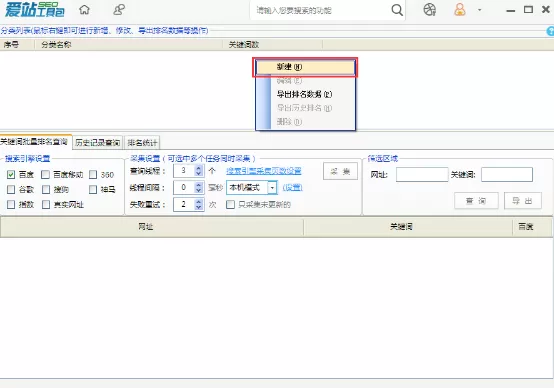Viewport: 554px width, 389px height.
Task: Open 搜索引擎采集页数设置 link
Action: pos(264,171)
